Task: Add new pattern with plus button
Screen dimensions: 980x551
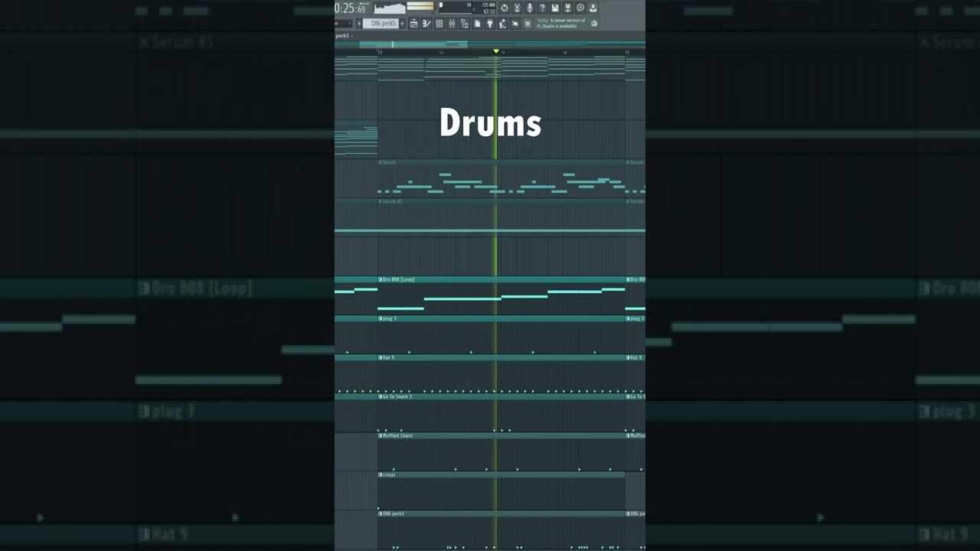Action: click(402, 24)
